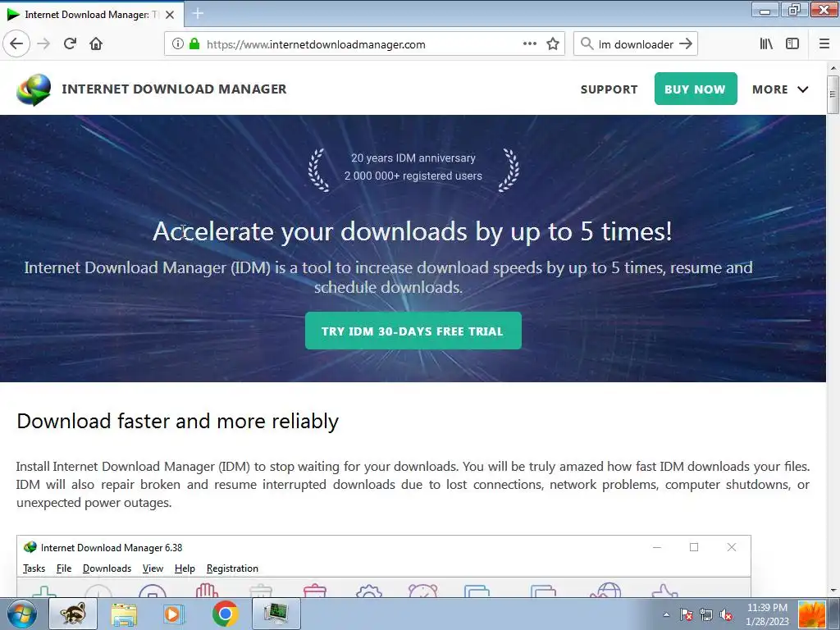Open the Firefox hamburger menu

click(824, 43)
